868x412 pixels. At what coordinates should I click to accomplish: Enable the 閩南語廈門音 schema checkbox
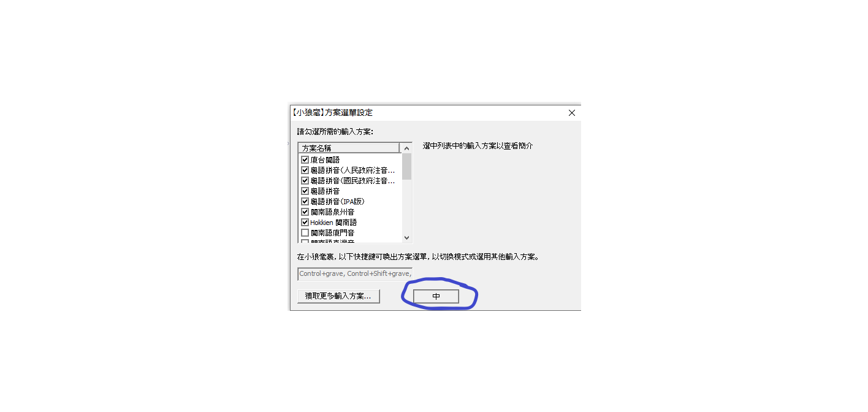[305, 232]
